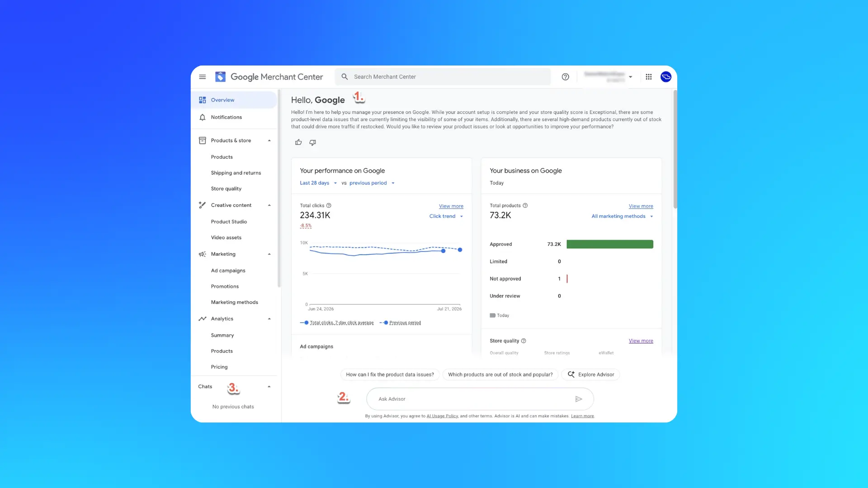Open the account profile avatar

(x=666, y=77)
